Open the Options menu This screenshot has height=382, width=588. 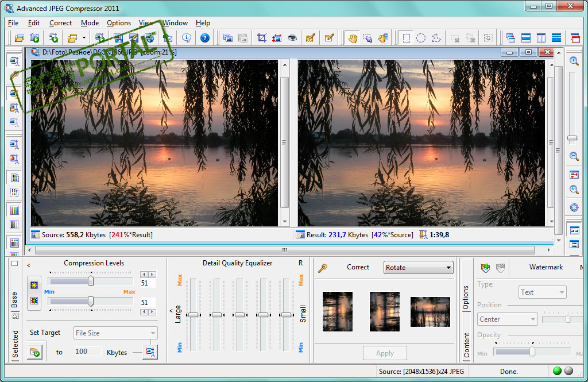[119, 23]
